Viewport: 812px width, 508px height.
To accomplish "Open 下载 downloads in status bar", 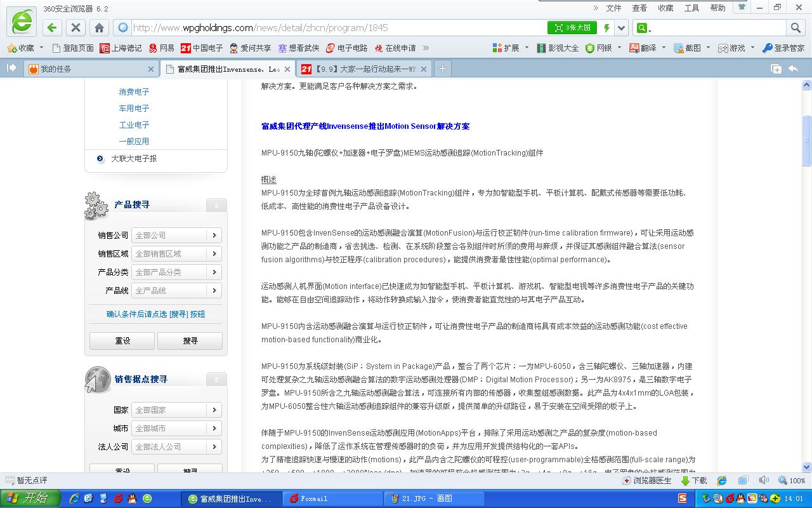I will 694,481.
